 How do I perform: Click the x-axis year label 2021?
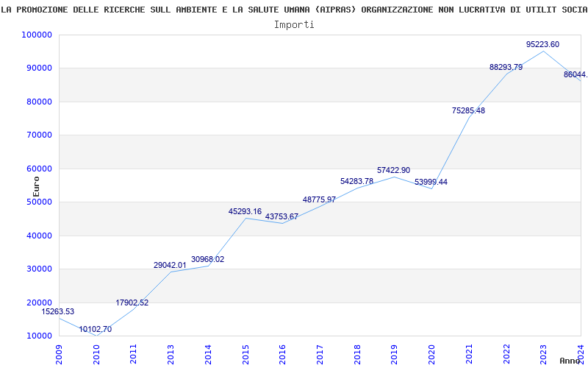pos(469,355)
